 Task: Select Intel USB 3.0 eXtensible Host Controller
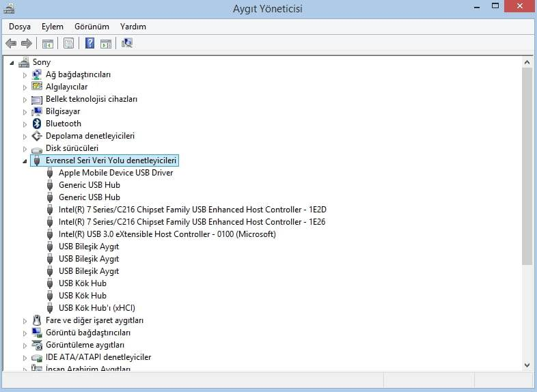(x=167, y=234)
